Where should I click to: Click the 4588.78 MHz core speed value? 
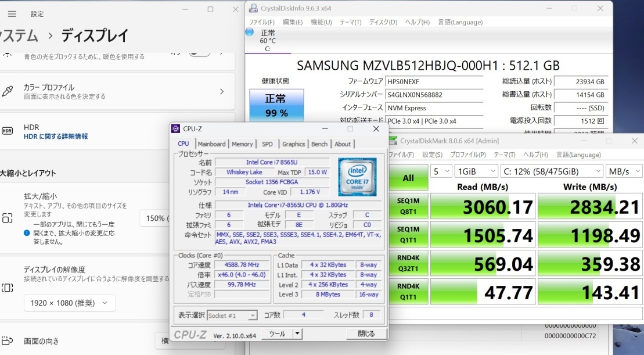point(242,265)
